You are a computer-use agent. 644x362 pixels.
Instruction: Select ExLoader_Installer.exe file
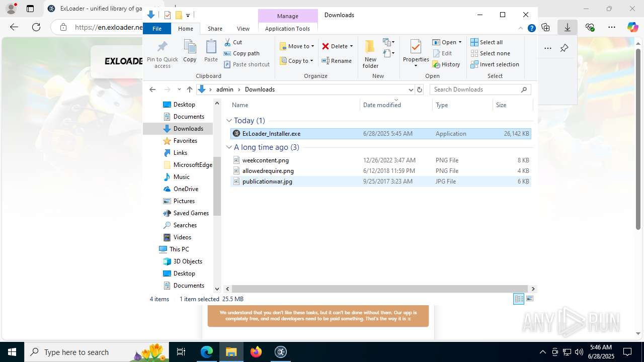tap(380, 134)
